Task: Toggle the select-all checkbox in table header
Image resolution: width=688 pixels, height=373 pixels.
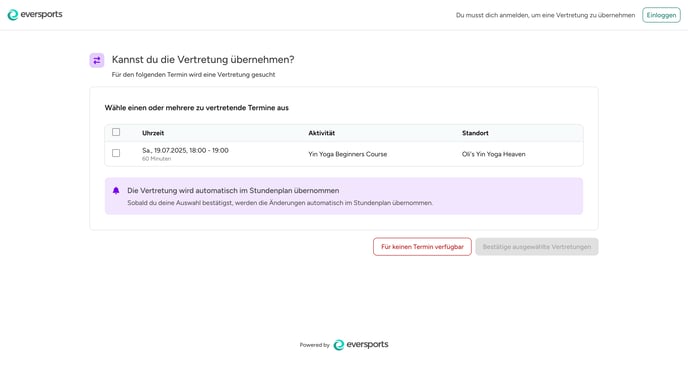Action: pos(116,132)
